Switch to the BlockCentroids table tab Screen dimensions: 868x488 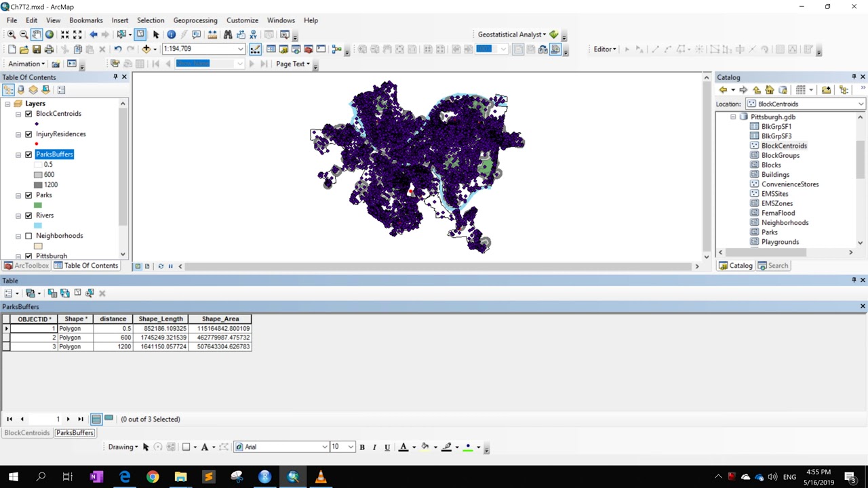(x=27, y=433)
